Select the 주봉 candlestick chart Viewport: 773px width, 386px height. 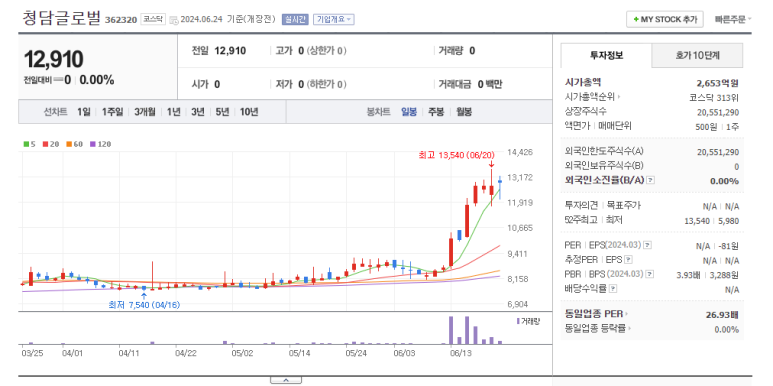pyautogui.click(x=436, y=112)
